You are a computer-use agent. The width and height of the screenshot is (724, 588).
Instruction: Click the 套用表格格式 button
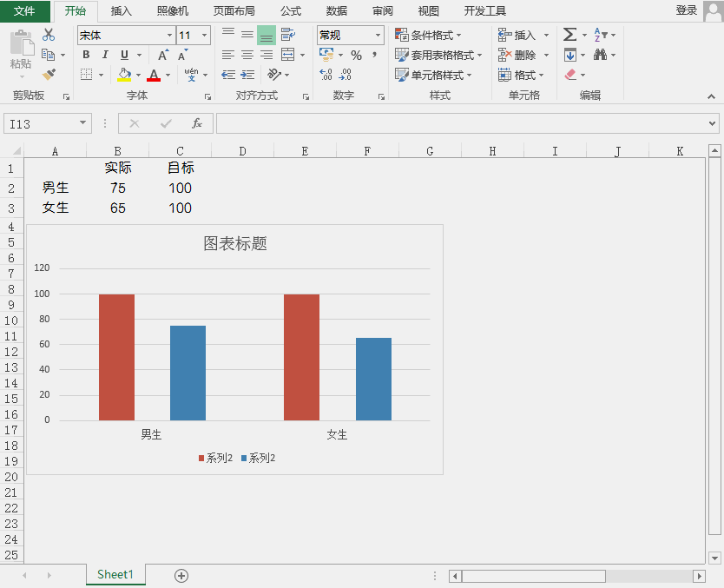click(438, 55)
